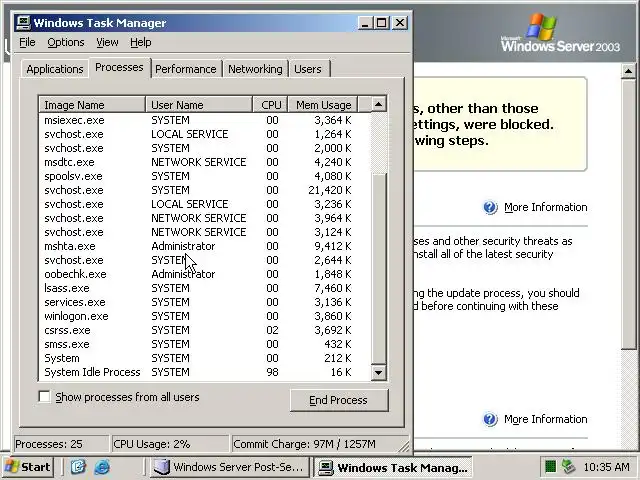The image size is (640, 480).
Task: Select svchost.exe using 3,236 K
Action: [x=205, y=204]
